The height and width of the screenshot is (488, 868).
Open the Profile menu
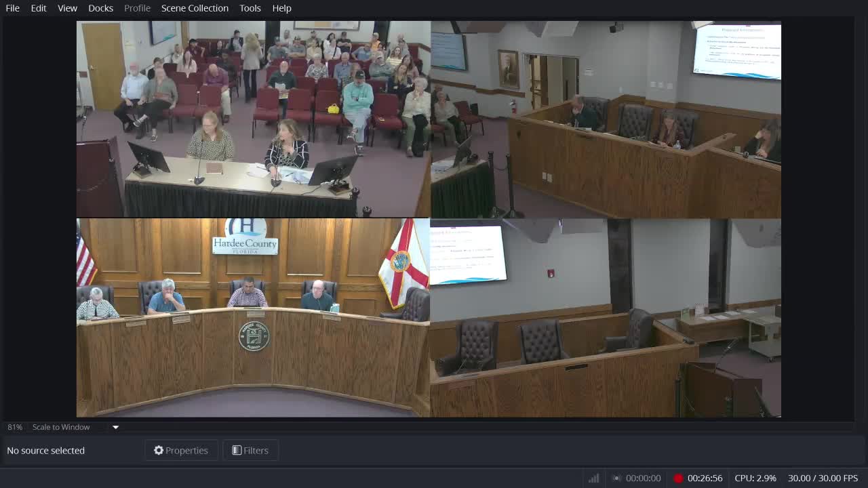coord(137,8)
